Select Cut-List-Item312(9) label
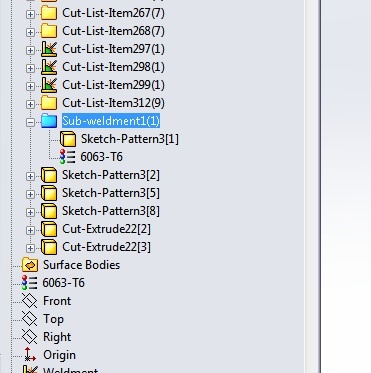Viewport: 371px width, 373px height. 113,103
